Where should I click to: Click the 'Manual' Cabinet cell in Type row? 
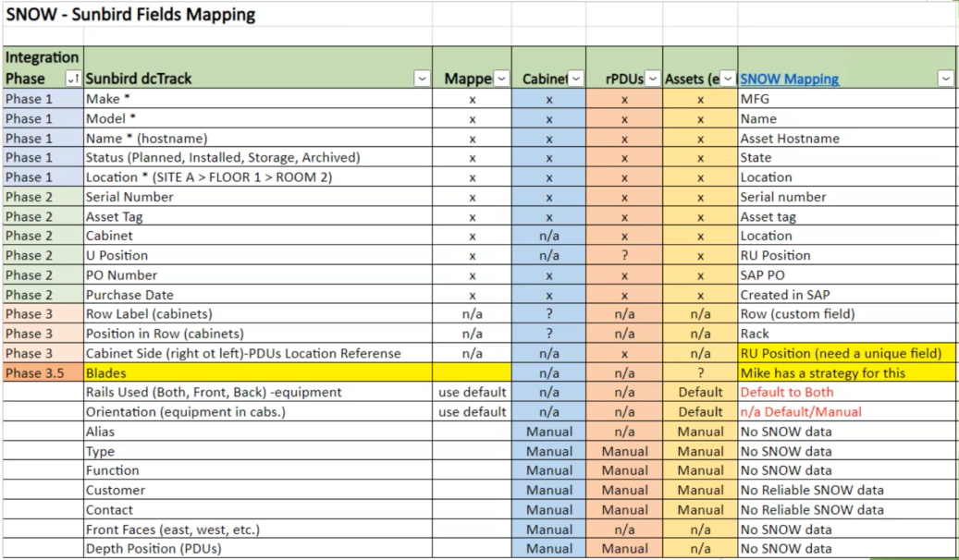[549, 451]
